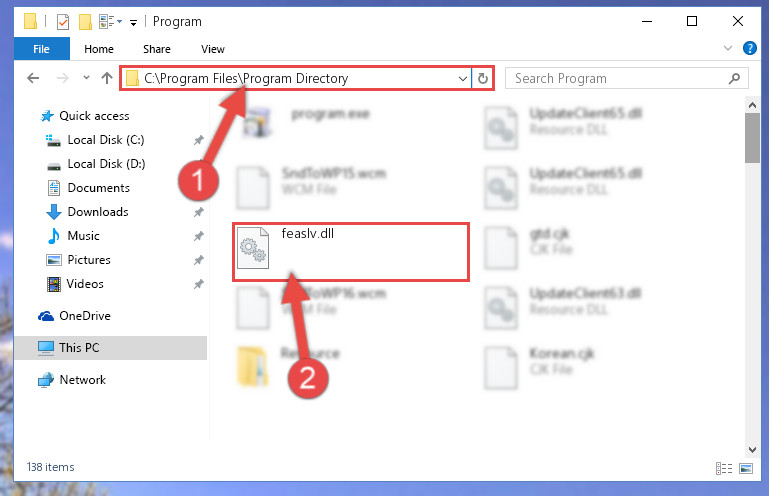The image size is (769, 496).
Task: Switch to the View ribbon tab
Action: point(212,49)
